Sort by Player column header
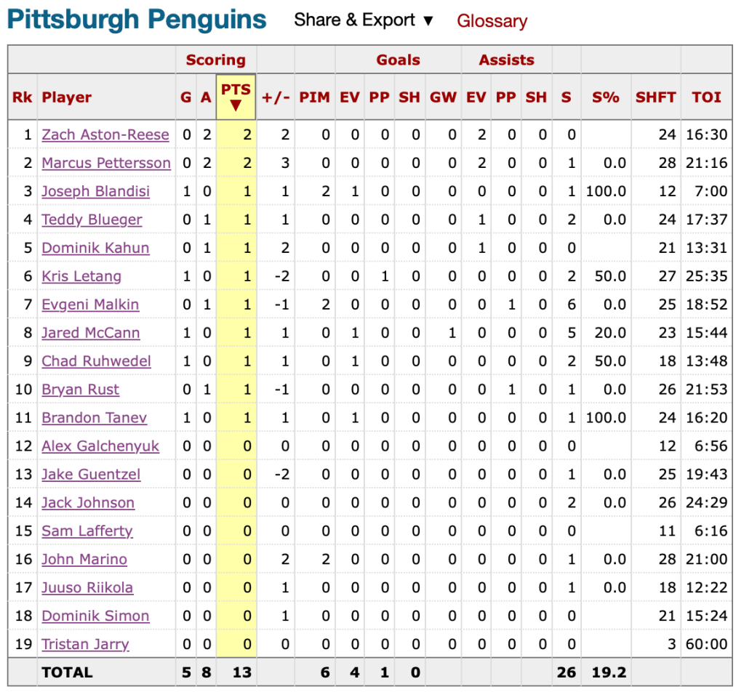Viewport: 744px width, 700px height. click(x=67, y=97)
